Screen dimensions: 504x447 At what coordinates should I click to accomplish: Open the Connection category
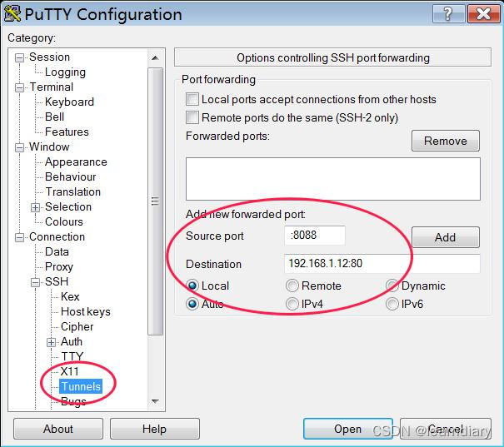(57, 236)
